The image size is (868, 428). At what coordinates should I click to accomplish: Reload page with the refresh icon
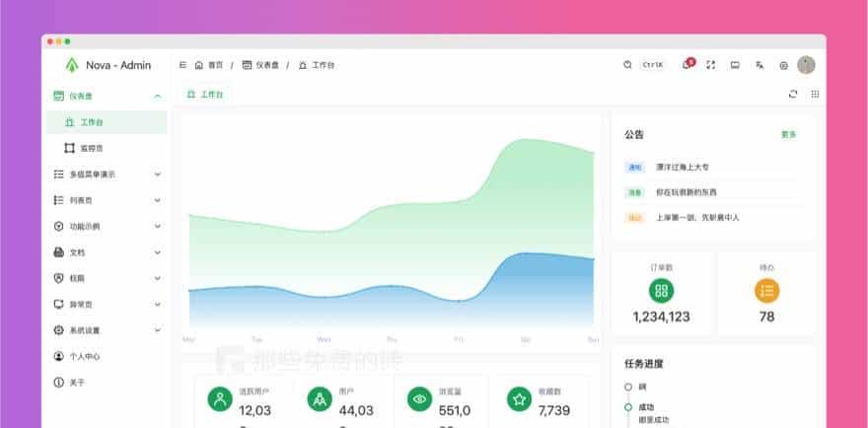tap(793, 94)
